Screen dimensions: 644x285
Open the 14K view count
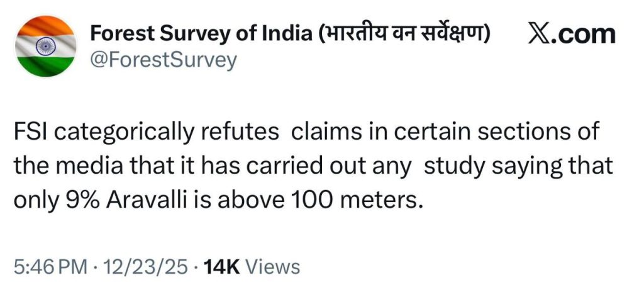(x=223, y=267)
